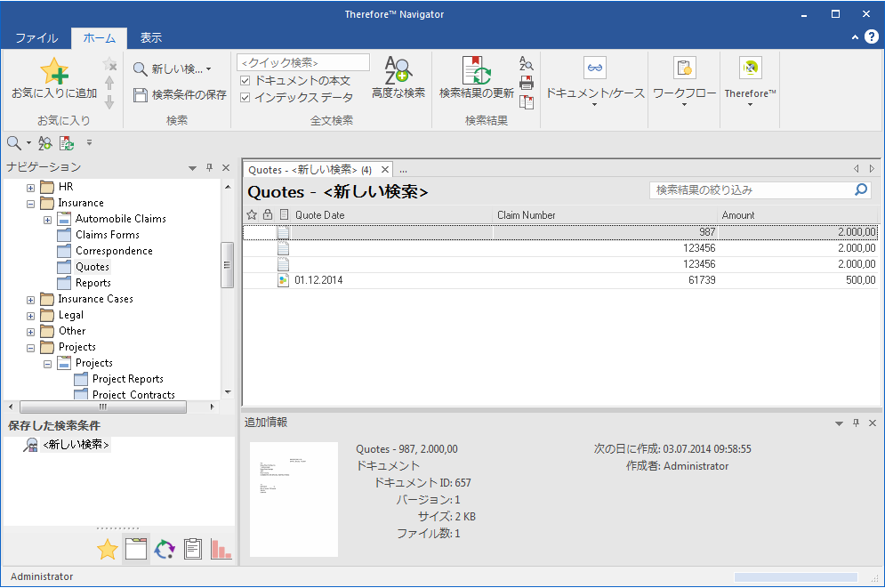885x588 pixels.
Task: Click the Add to Favorites star icon
Action: (x=54, y=71)
